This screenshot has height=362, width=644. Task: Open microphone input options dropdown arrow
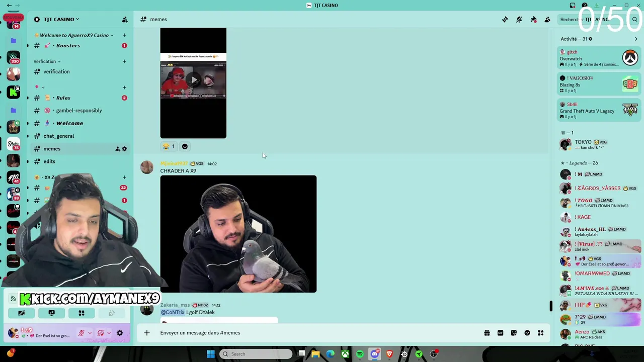coord(90,333)
